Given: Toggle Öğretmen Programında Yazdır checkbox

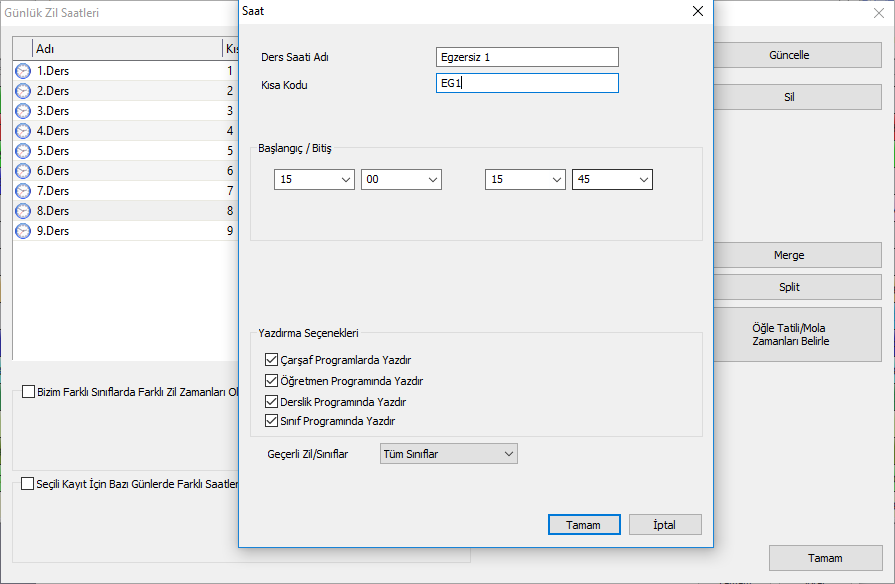Looking at the screenshot, I should pyautogui.click(x=271, y=381).
